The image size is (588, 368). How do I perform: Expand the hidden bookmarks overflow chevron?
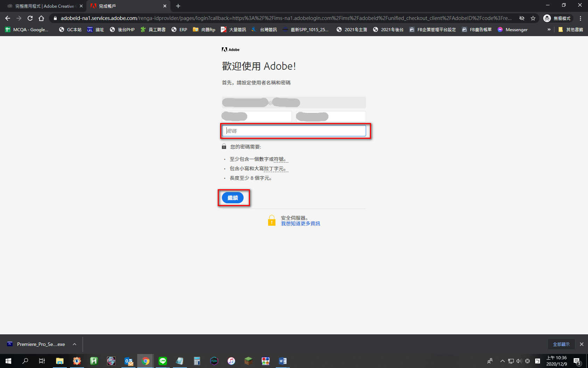click(x=549, y=30)
